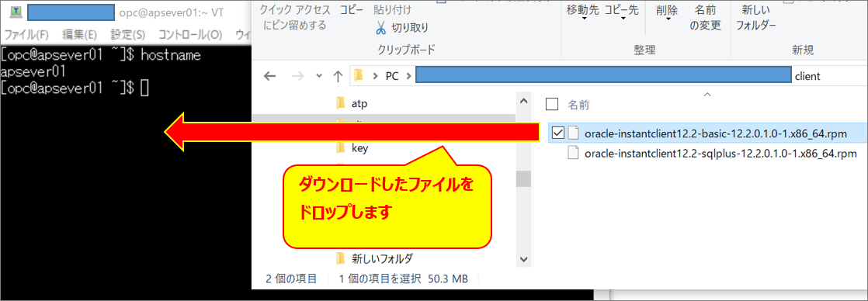Image resolution: width=868 pixels, height=301 pixels.
Task: Go up one folder level arrow
Action: (x=338, y=76)
